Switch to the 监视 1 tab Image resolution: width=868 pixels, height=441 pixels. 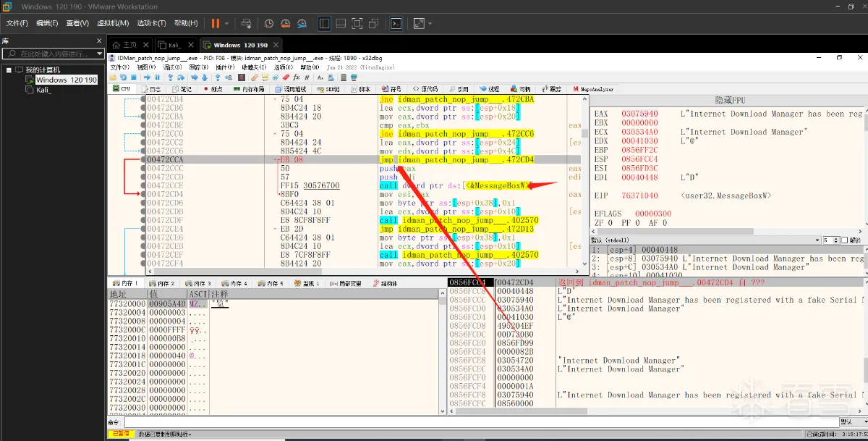pos(308,283)
